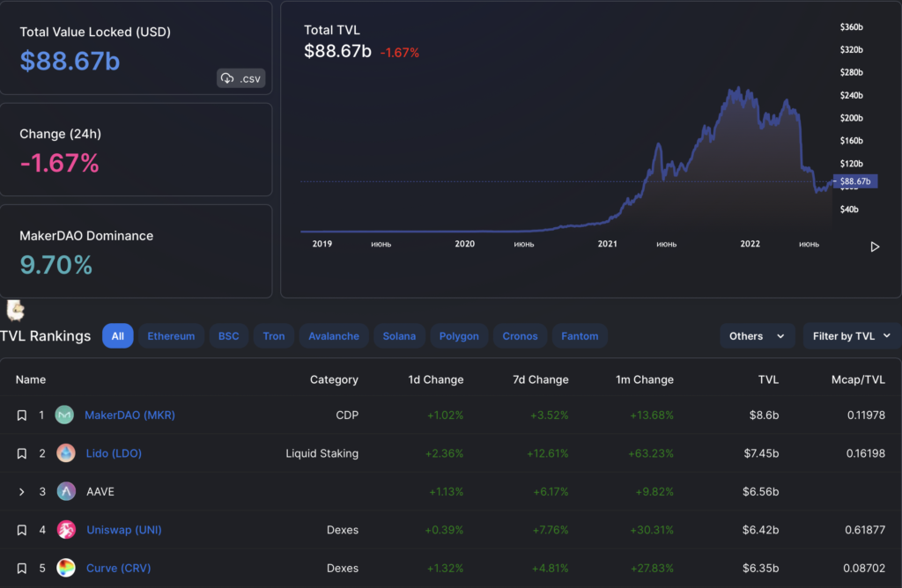Switch to the Ethereum chain filter
Screen dimensions: 902x588
click(171, 335)
